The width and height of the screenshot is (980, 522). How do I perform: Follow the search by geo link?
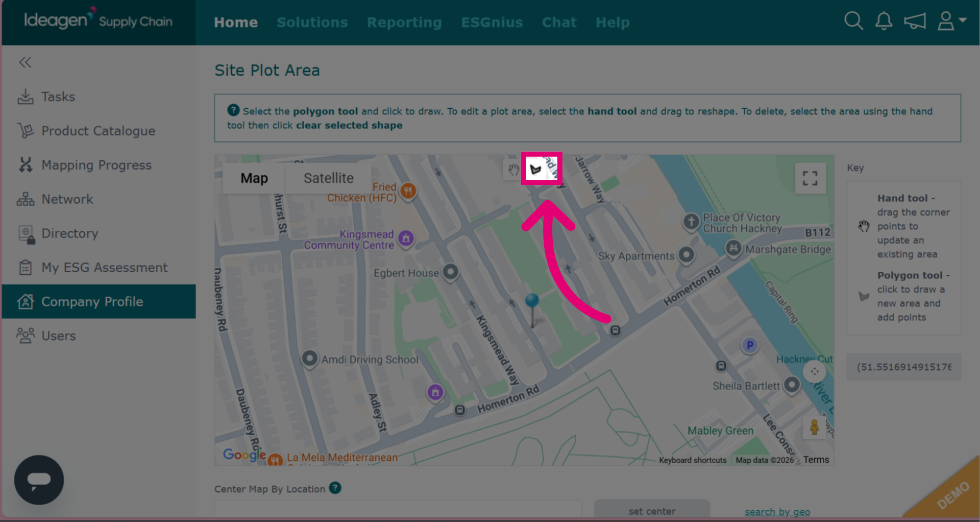click(777, 512)
